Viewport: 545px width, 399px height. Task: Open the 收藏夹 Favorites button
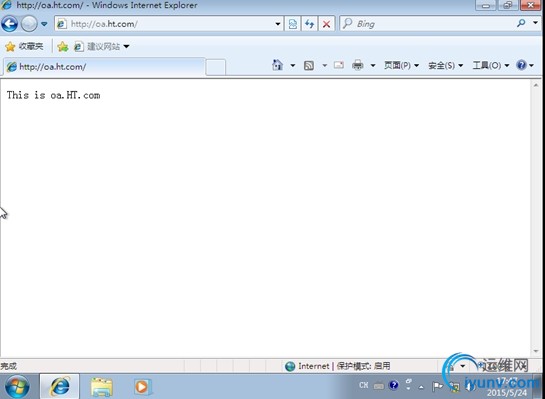coord(24,46)
